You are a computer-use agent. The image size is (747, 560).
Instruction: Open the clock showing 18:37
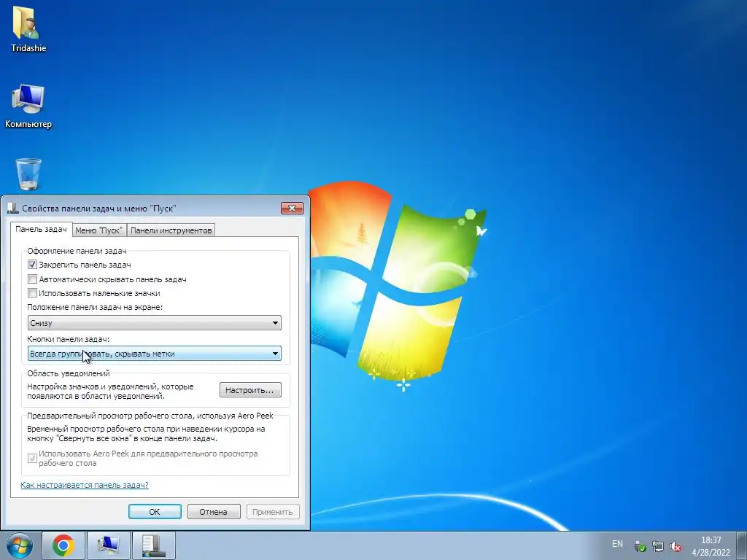click(711, 546)
